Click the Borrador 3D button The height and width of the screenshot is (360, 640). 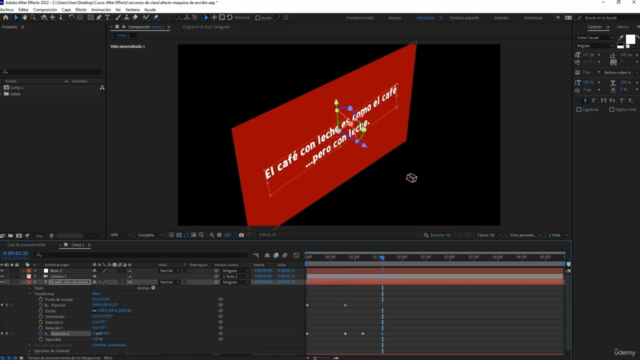pos(437,235)
